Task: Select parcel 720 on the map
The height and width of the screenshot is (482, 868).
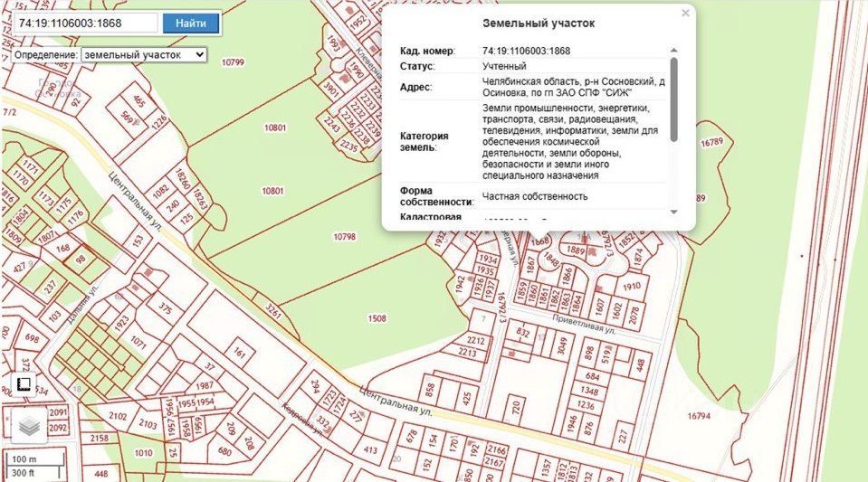Action: point(517,409)
